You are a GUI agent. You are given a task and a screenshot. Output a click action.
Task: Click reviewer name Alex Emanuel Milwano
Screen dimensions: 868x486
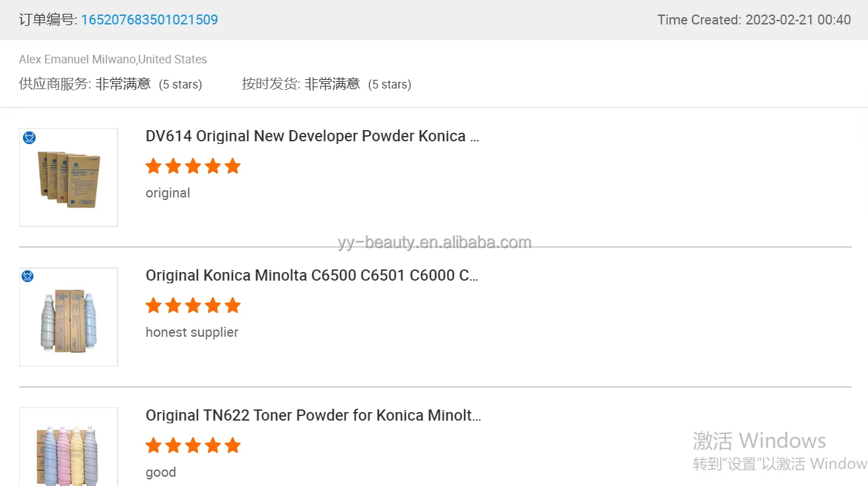point(77,59)
